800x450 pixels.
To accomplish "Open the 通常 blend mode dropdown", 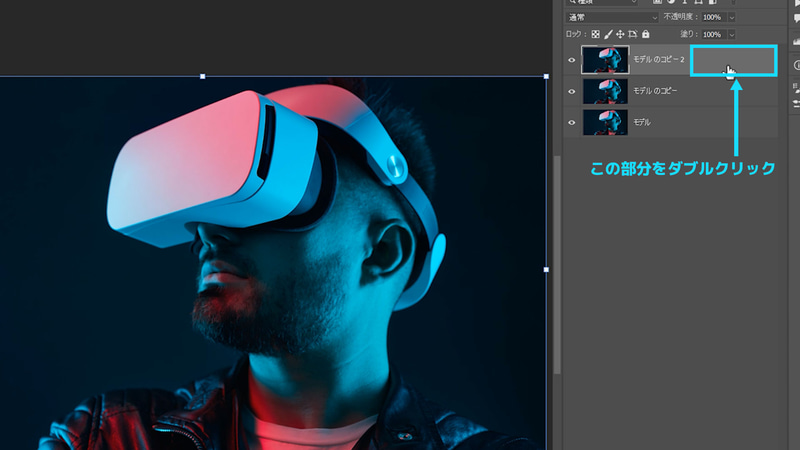I will (x=612, y=17).
